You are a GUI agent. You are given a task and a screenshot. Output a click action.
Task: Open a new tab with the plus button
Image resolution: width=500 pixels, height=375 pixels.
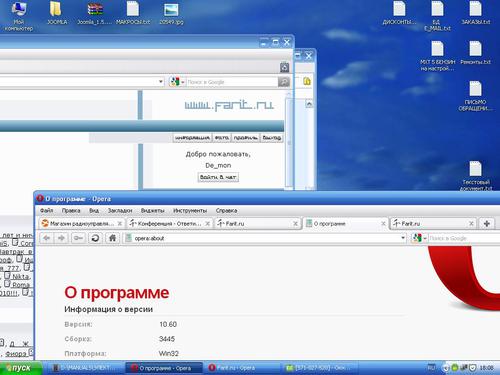pyautogui.click(x=487, y=224)
